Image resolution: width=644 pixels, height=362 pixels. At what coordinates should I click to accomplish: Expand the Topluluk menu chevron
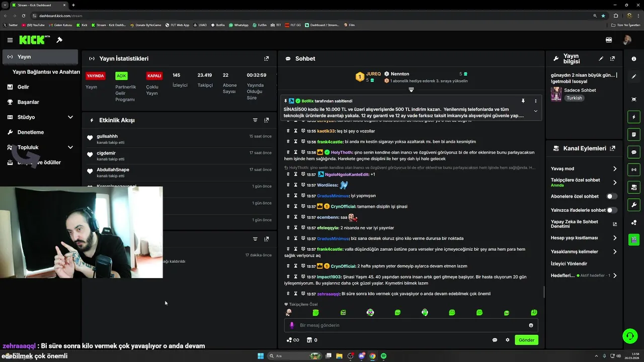(70, 147)
